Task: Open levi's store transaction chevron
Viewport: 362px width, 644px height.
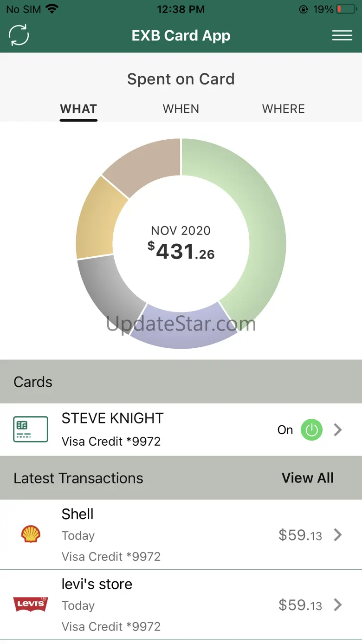Action: coord(338,605)
